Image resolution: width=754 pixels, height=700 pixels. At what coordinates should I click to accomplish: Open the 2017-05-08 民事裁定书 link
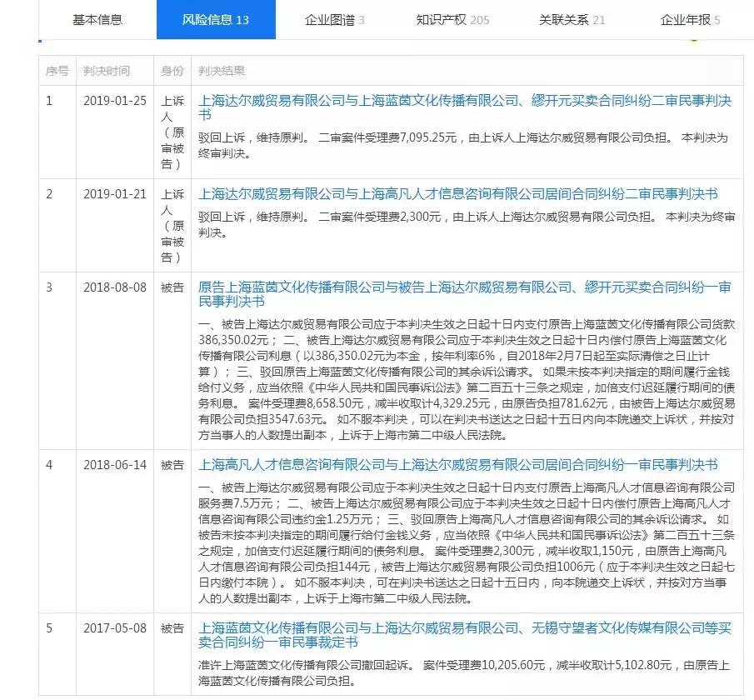click(x=465, y=627)
